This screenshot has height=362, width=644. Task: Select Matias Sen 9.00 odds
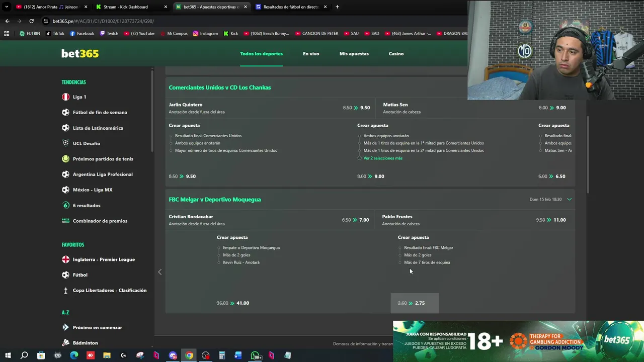pyautogui.click(x=552, y=108)
